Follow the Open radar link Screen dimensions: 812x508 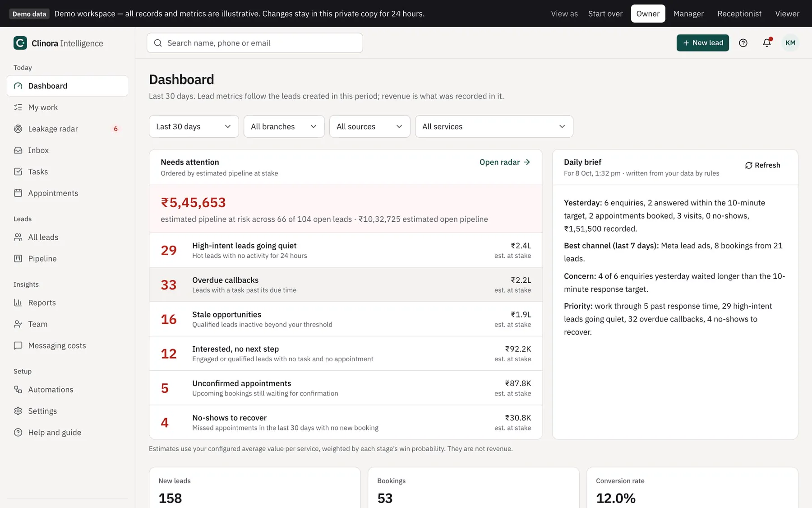505,162
